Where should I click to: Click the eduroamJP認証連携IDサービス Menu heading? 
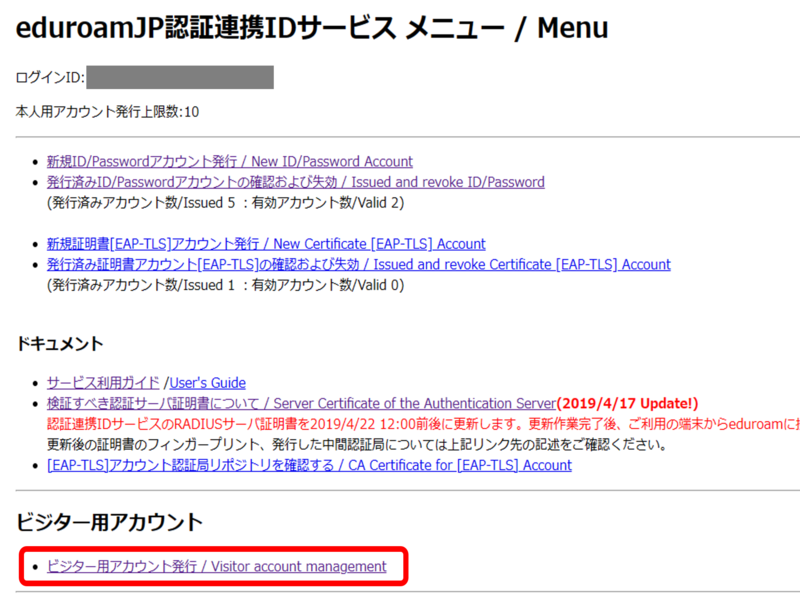point(312,28)
